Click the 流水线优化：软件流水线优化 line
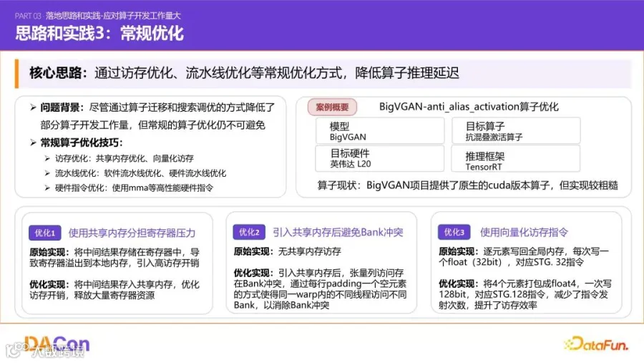Image resolution: width=644 pixels, height=363 pixels. [x=140, y=173]
